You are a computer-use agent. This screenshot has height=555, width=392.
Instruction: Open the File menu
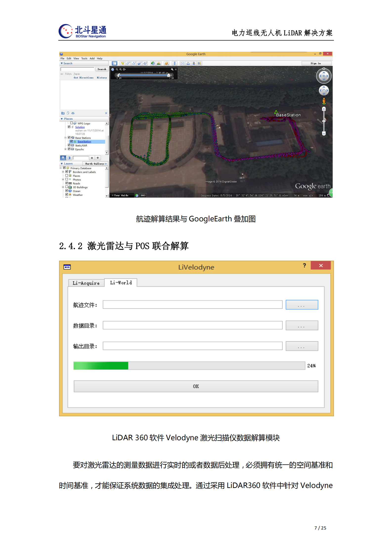(62, 59)
